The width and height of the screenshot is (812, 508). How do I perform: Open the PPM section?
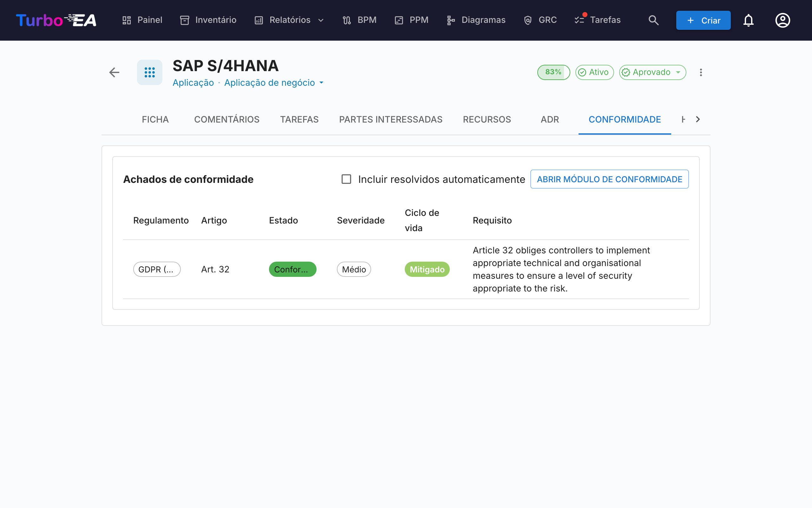point(411,20)
